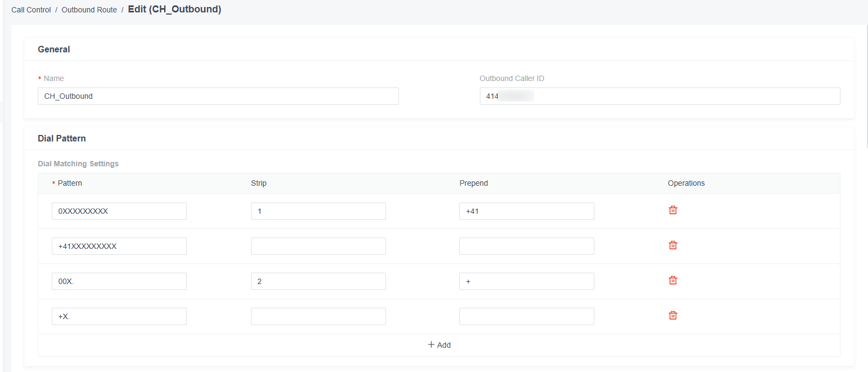Select the +X. pattern field
The height and width of the screenshot is (372, 868).
click(119, 316)
